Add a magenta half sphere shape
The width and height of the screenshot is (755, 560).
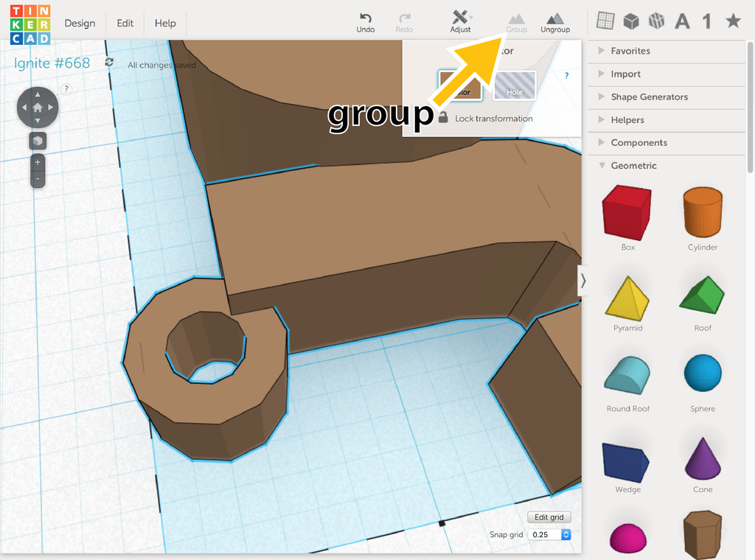click(x=627, y=538)
